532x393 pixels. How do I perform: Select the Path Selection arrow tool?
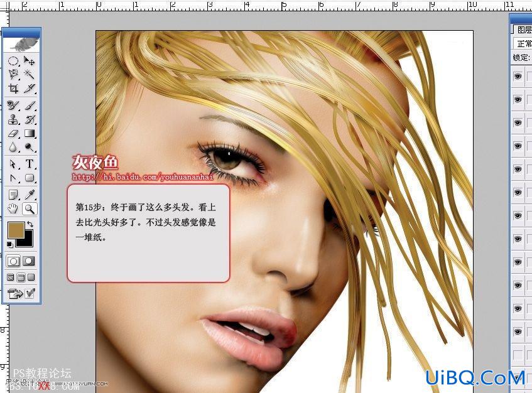13,164
